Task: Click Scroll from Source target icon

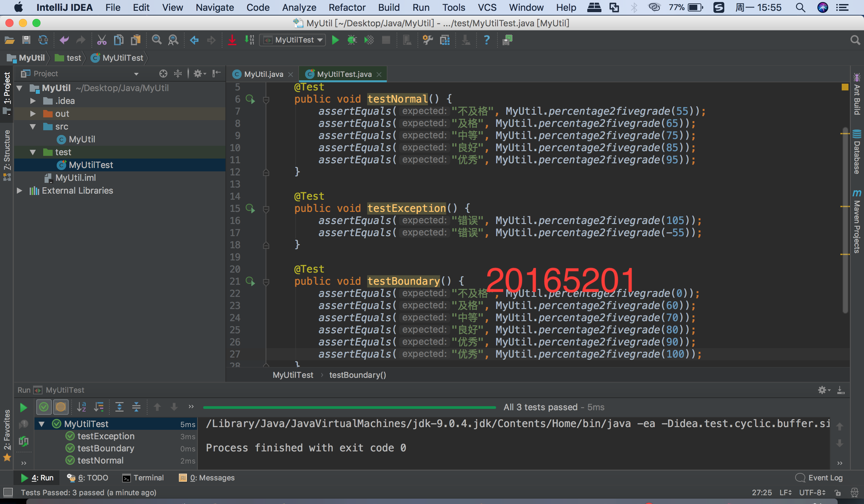Action: pyautogui.click(x=163, y=73)
